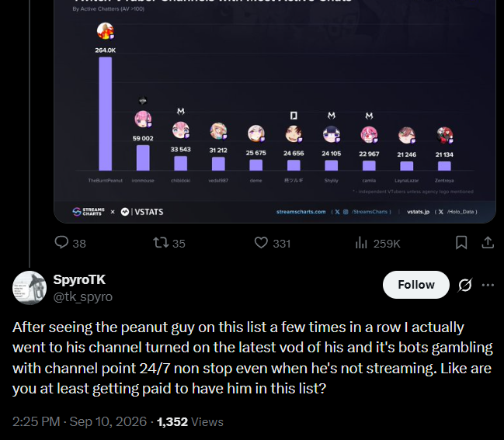Viewport: 504px width, 440px height.
Task: Click the @tk_spyro handle
Action: [83, 296]
